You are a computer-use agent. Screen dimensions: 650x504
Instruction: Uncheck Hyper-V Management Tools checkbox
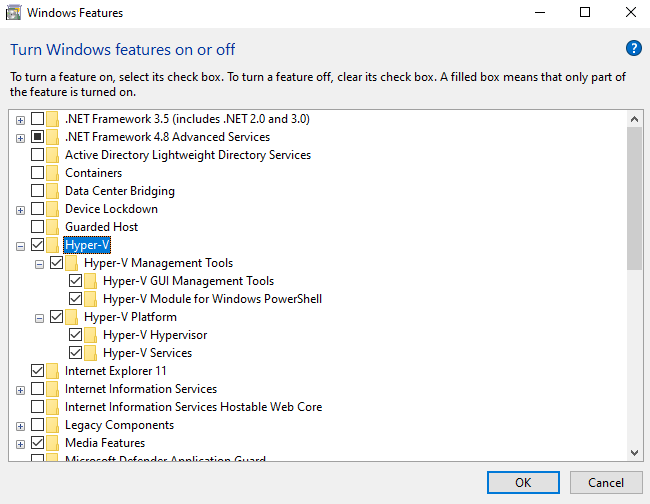click(x=56, y=262)
